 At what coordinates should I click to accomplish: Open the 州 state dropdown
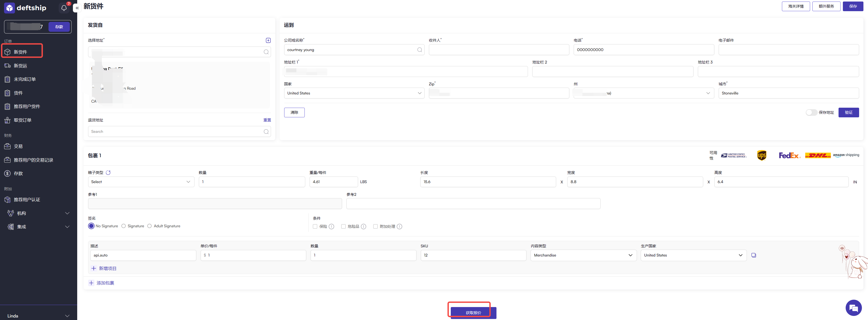coord(644,93)
